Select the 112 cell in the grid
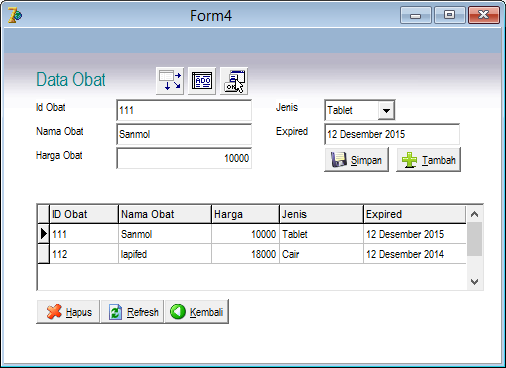This screenshot has height=368, width=506. pyautogui.click(x=84, y=254)
